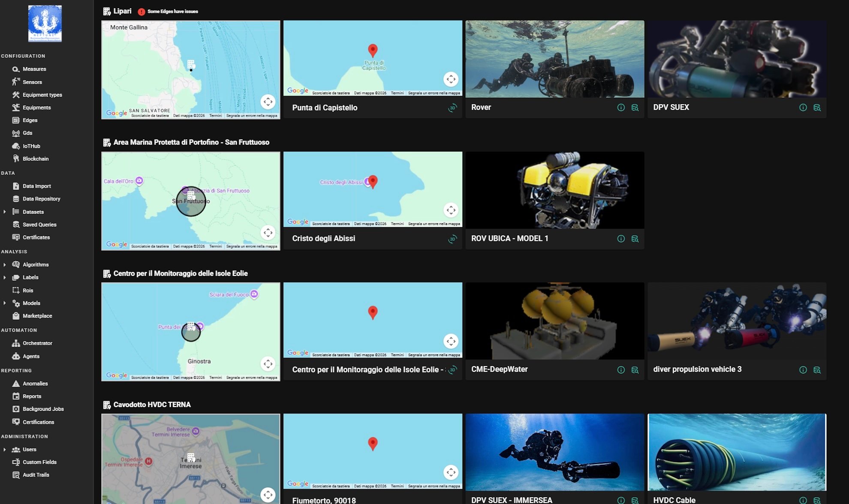849x504 pixels.
Task: Click the Marketplace bag icon
Action: (x=16, y=316)
